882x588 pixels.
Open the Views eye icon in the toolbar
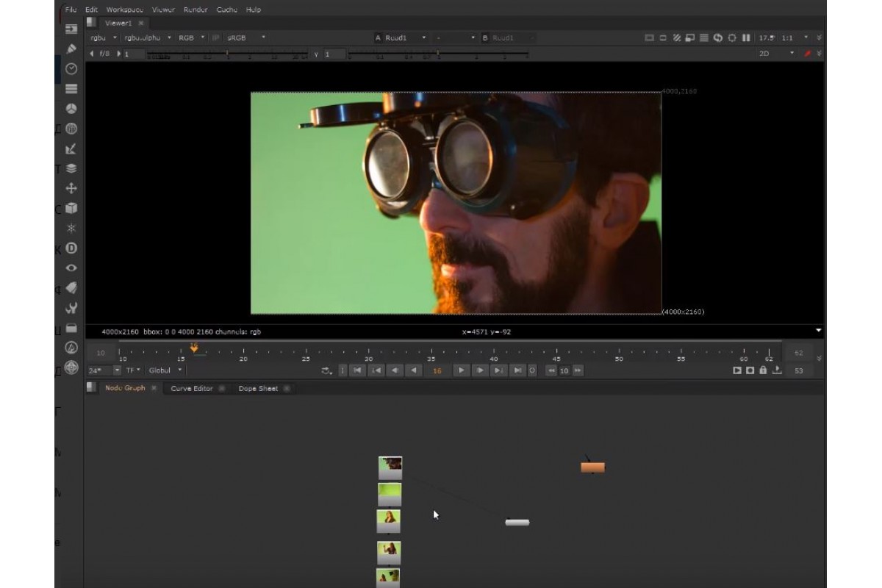tap(70, 269)
